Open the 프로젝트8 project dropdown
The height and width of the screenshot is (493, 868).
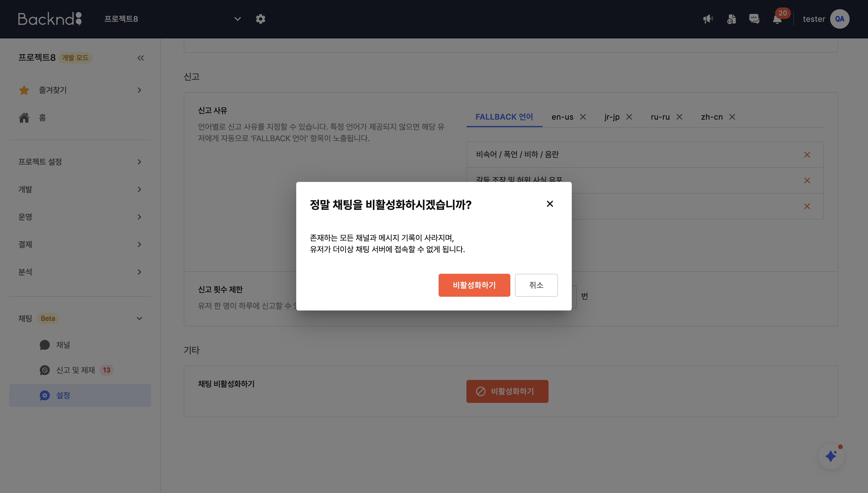pos(173,19)
